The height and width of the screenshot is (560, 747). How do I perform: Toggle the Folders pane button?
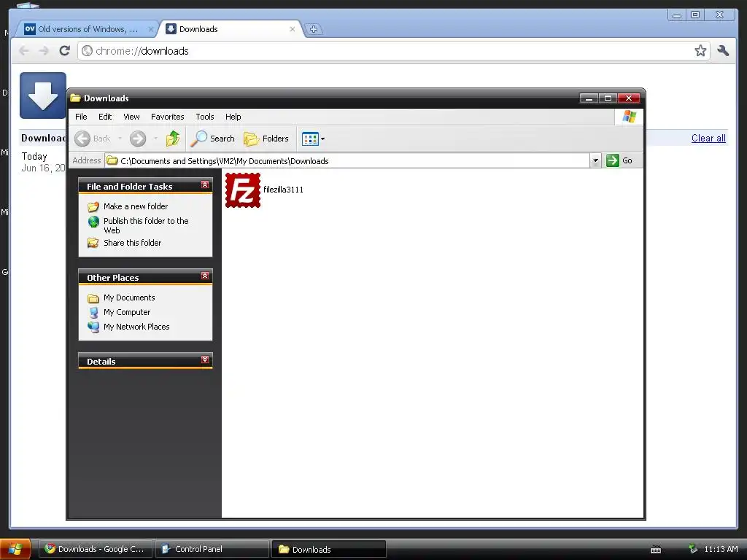click(266, 139)
